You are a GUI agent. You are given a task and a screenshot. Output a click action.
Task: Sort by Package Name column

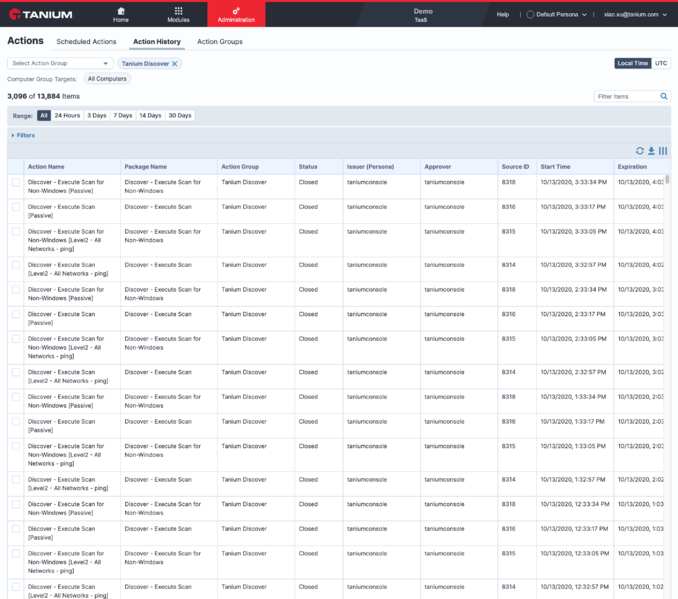(x=146, y=167)
